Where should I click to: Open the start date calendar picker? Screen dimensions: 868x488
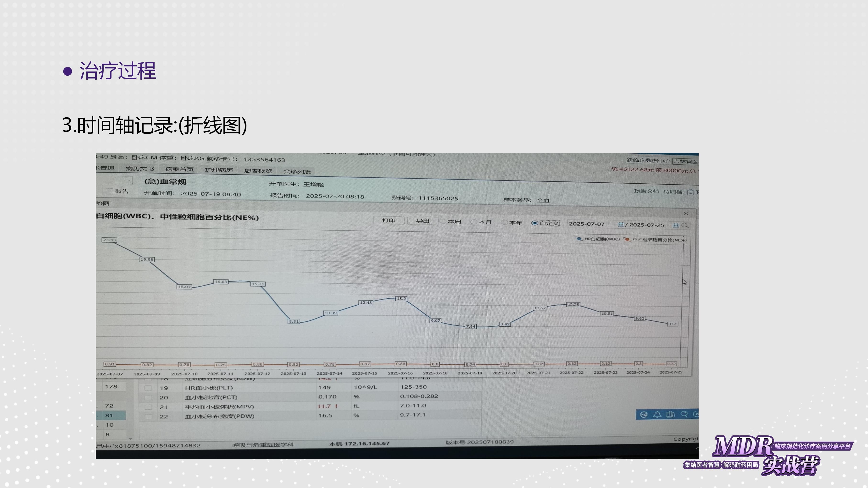point(621,225)
